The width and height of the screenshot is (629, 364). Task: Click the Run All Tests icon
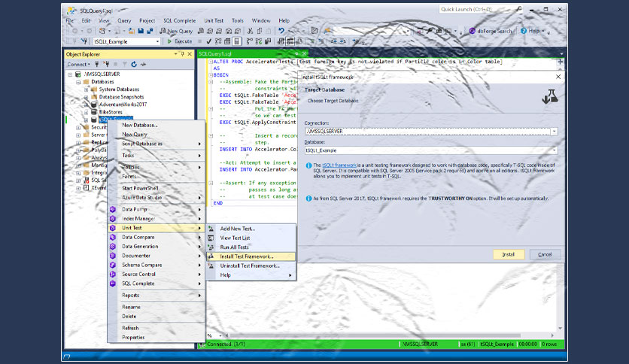point(211,247)
